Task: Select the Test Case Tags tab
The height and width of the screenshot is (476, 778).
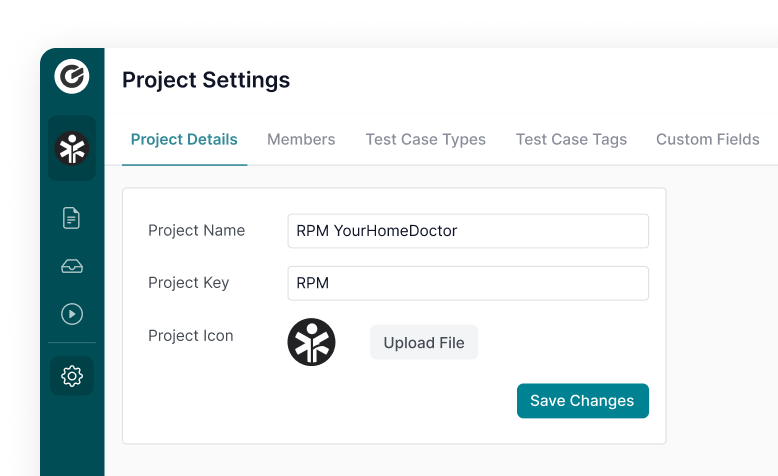Action: point(571,139)
